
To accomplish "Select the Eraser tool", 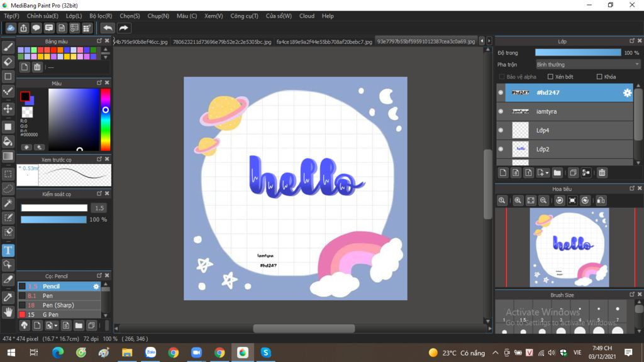I will [8, 62].
